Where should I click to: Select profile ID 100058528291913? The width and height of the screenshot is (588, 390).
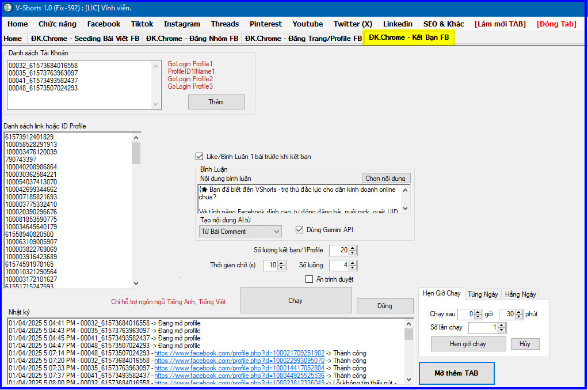(31, 145)
